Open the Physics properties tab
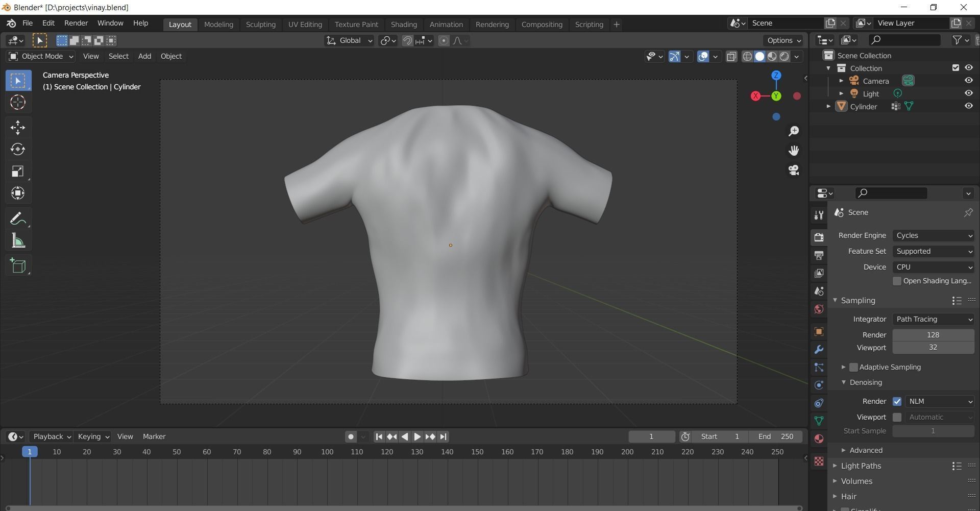The width and height of the screenshot is (980, 511). 819,385
